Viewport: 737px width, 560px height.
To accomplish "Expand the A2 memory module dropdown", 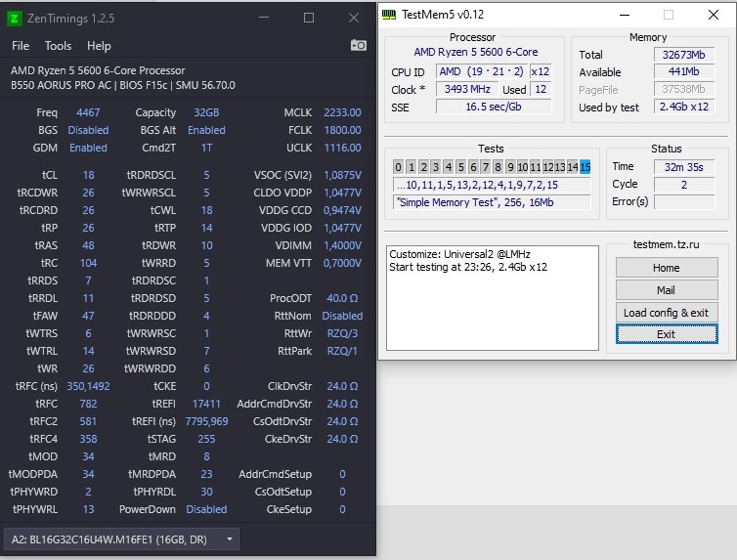I will coord(121,539).
